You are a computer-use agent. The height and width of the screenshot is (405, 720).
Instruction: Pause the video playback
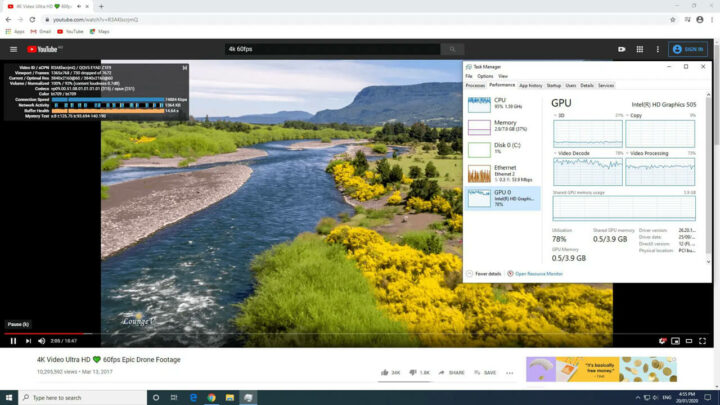[13, 341]
